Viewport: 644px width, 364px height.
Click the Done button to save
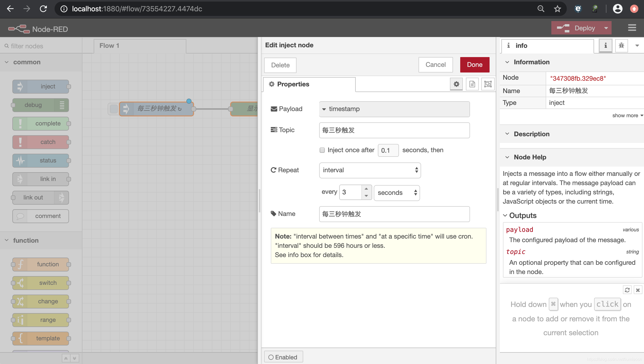tap(475, 65)
